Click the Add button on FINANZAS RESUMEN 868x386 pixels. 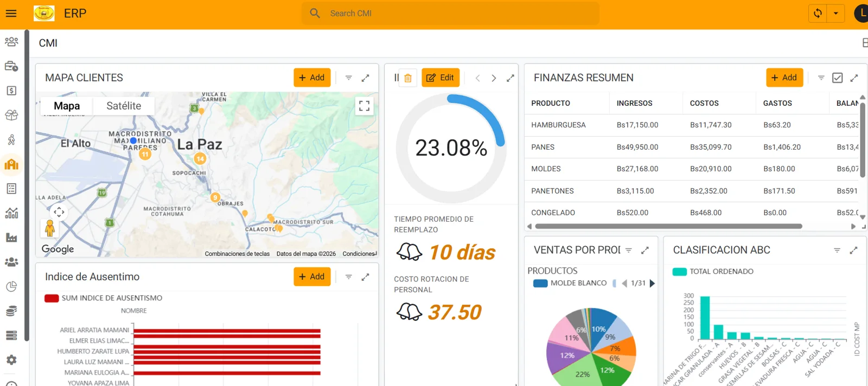pyautogui.click(x=784, y=78)
